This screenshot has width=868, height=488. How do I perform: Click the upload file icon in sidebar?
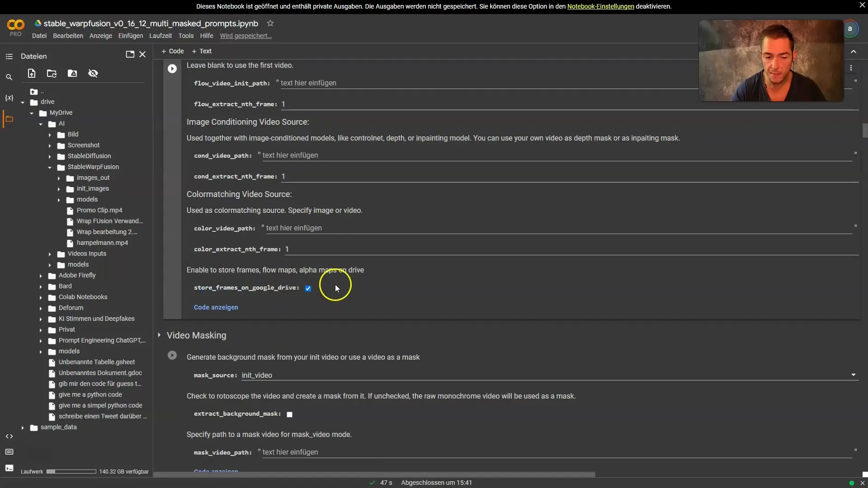point(31,73)
